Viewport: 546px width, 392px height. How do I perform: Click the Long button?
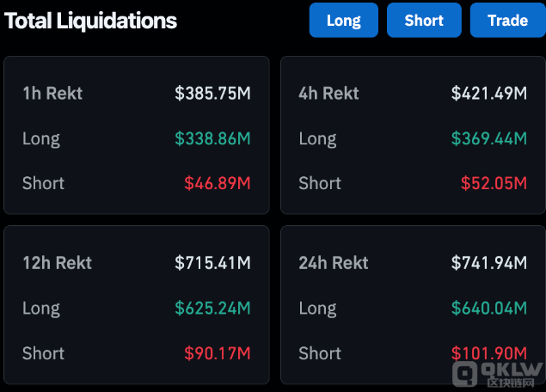343,21
